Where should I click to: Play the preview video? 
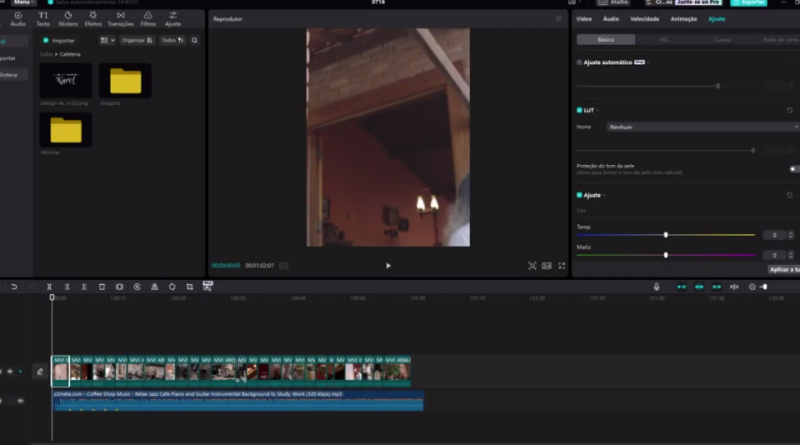388,265
